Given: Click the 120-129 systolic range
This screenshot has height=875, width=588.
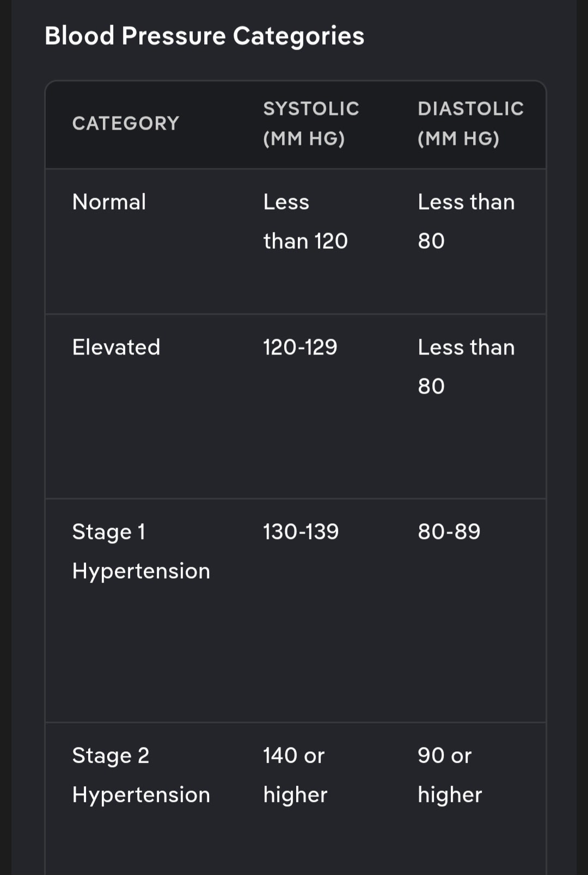Looking at the screenshot, I should 300,347.
